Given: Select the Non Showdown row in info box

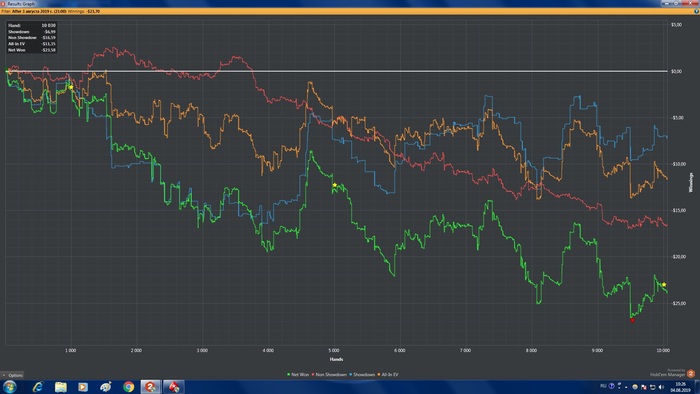Looking at the screenshot, I should click(32, 38).
